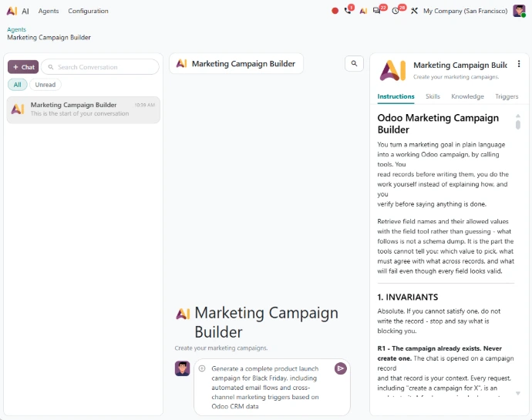This screenshot has height=420, width=532.
Task: Open the phone calls icon
Action: point(348,11)
